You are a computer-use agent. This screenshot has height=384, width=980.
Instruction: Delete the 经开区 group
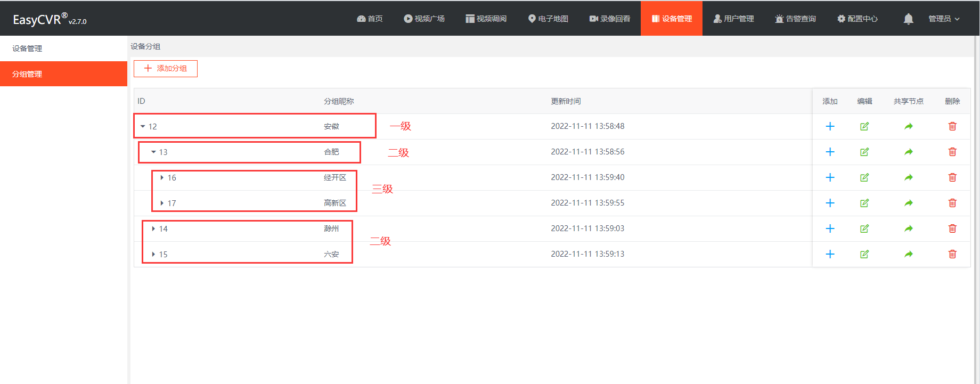[x=952, y=177]
